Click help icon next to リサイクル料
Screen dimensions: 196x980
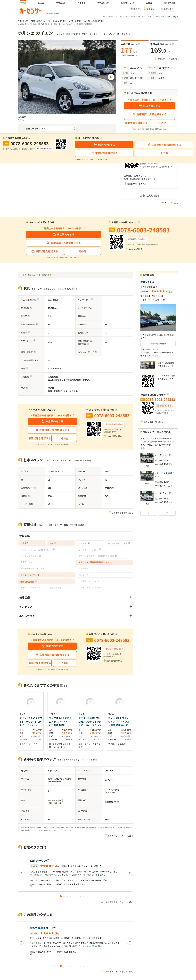click(34, 341)
